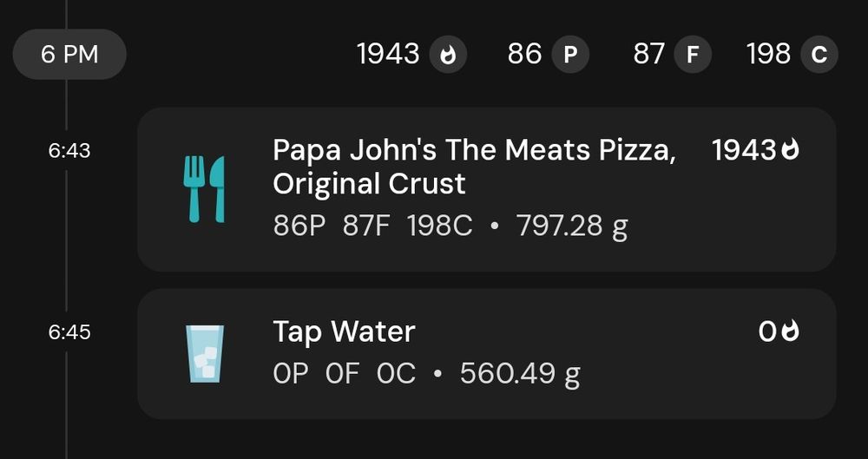Click the pizza macros line 86P 87F 198C
This screenshot has width=868, height=459.
372,226
